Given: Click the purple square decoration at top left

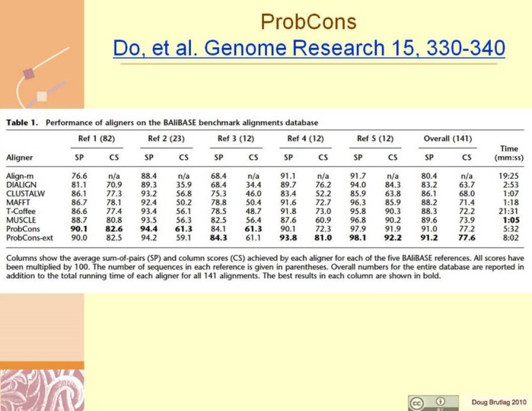Looking at the screenshot, I should [x=29, y=73].
